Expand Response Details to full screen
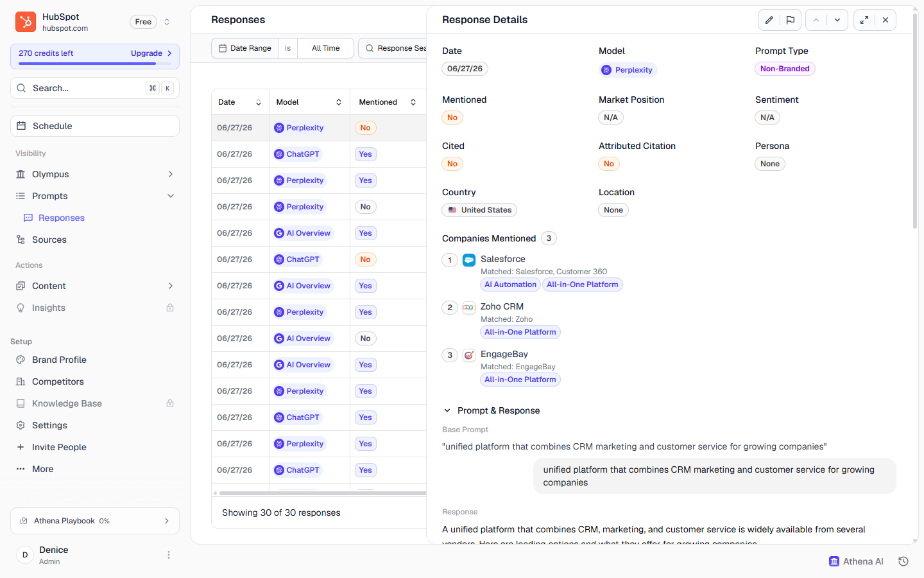This screenshot has height=578, width=924. pyautogui.click(x=864, y=20)
